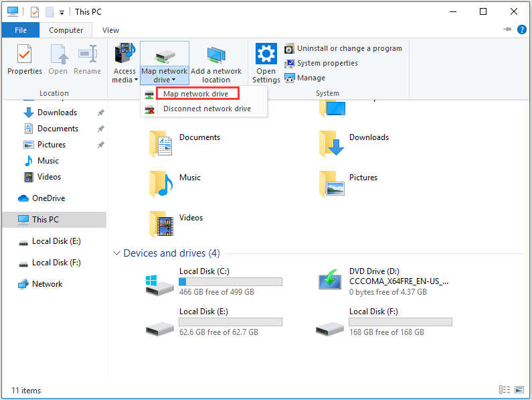Click the Help question mark icon

pos(521,29)
